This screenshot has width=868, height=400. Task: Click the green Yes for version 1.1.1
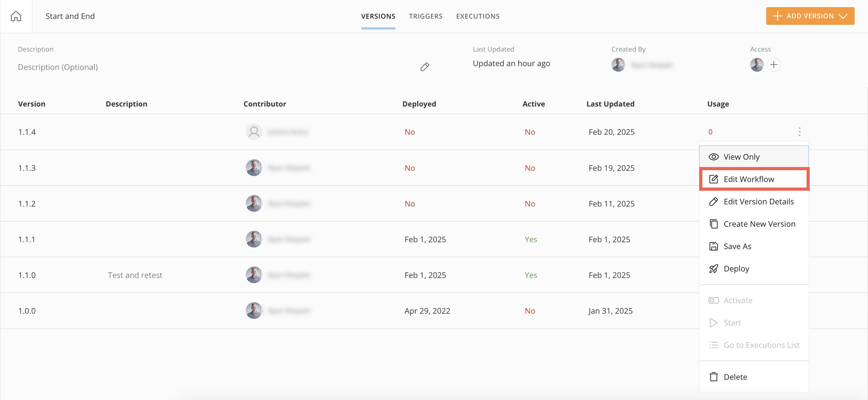tap(531, 239)
